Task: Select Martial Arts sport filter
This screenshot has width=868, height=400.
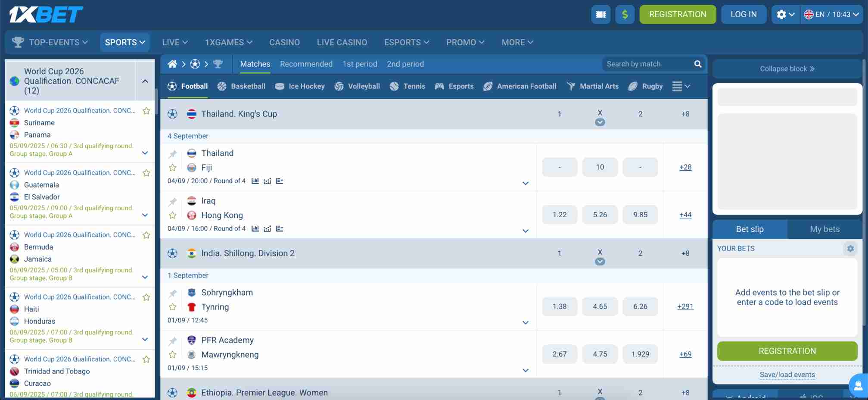Action: tap(592, 86)
